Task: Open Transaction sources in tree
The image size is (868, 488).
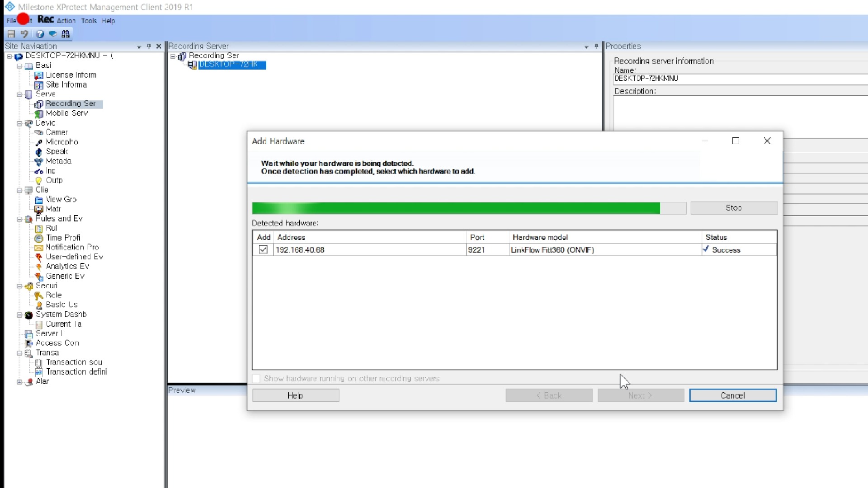Action: pos(74,362)
